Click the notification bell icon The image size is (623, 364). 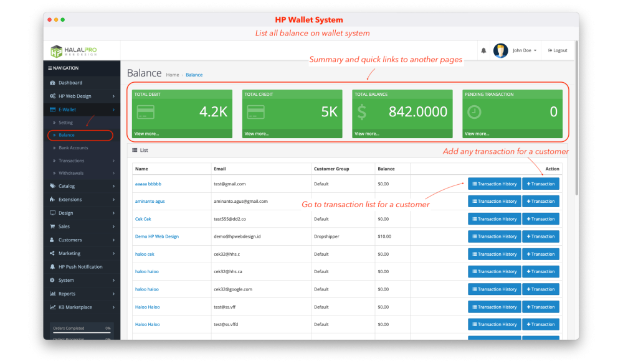[483, 50]
